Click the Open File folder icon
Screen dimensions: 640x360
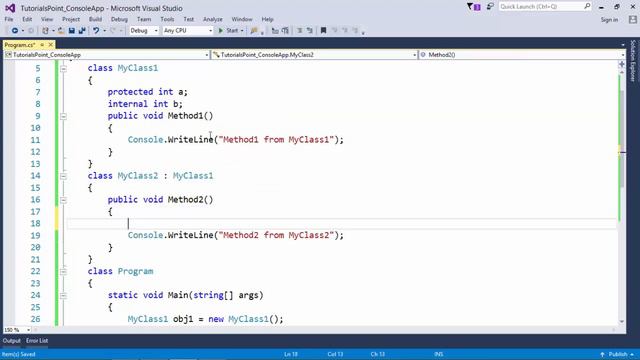point(61,31)
